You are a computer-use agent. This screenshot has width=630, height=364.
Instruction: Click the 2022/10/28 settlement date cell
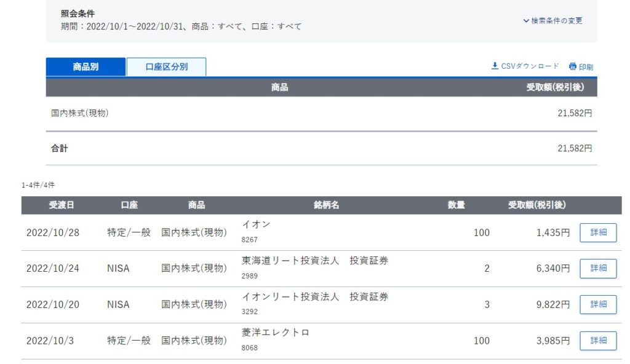point(53,232)
